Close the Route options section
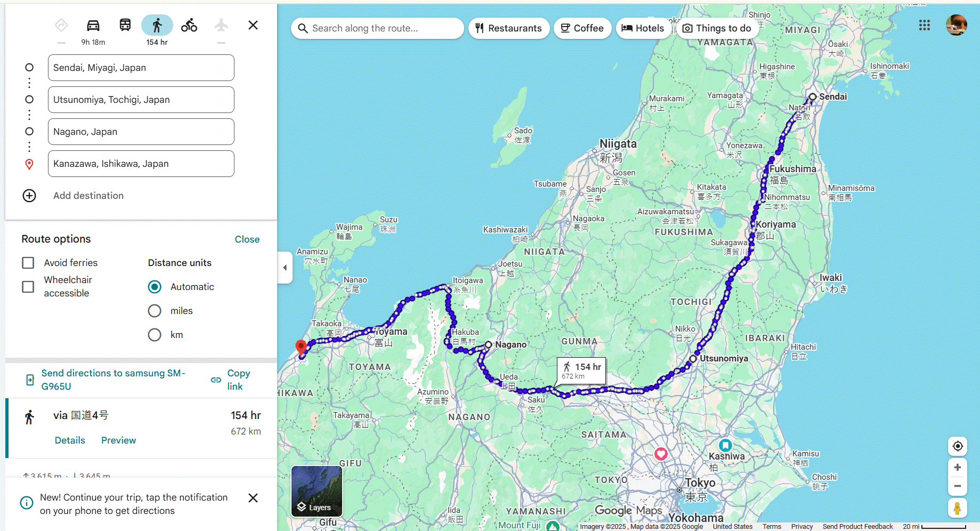This screenshot has width=980, height=531. [247, 239]
